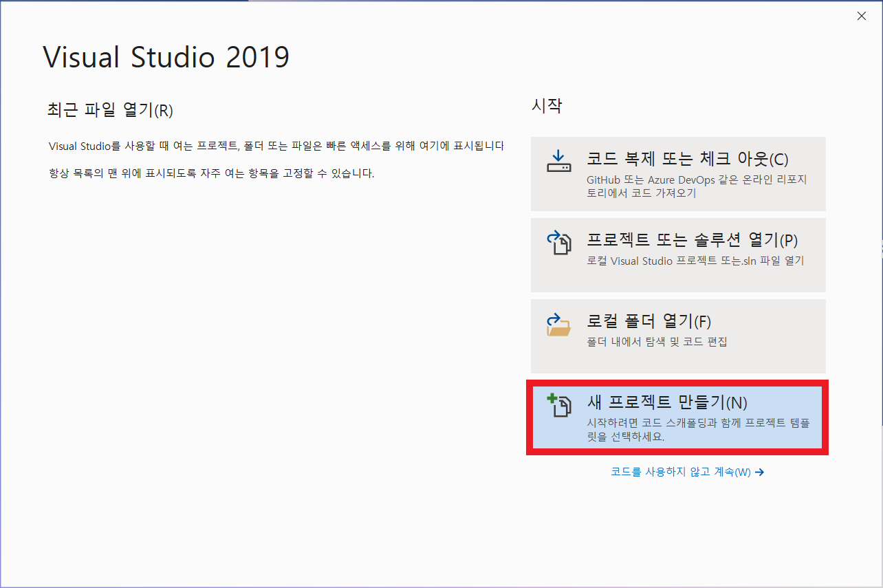Screen dimensions: 883x588
Task: Close the Visual Studio 2019 start window
Action: coord(862,16)
